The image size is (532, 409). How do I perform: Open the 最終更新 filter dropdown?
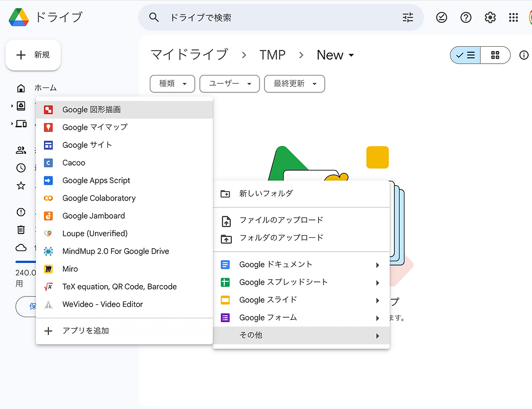point(294,84)
